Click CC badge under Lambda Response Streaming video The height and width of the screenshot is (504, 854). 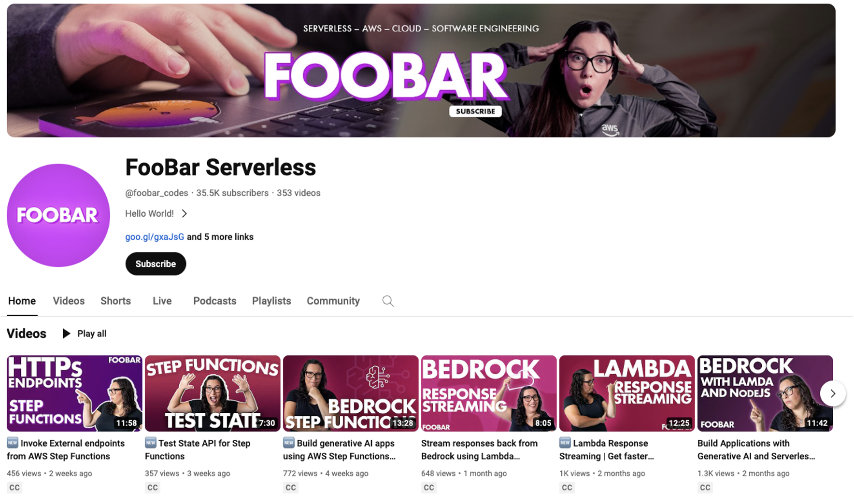tap(567, 488)
